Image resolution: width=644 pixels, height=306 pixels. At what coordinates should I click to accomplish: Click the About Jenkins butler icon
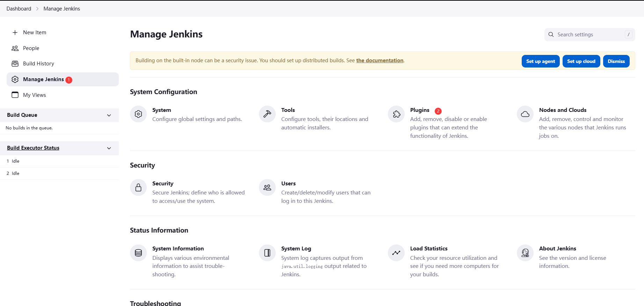[x=525, y=253]
